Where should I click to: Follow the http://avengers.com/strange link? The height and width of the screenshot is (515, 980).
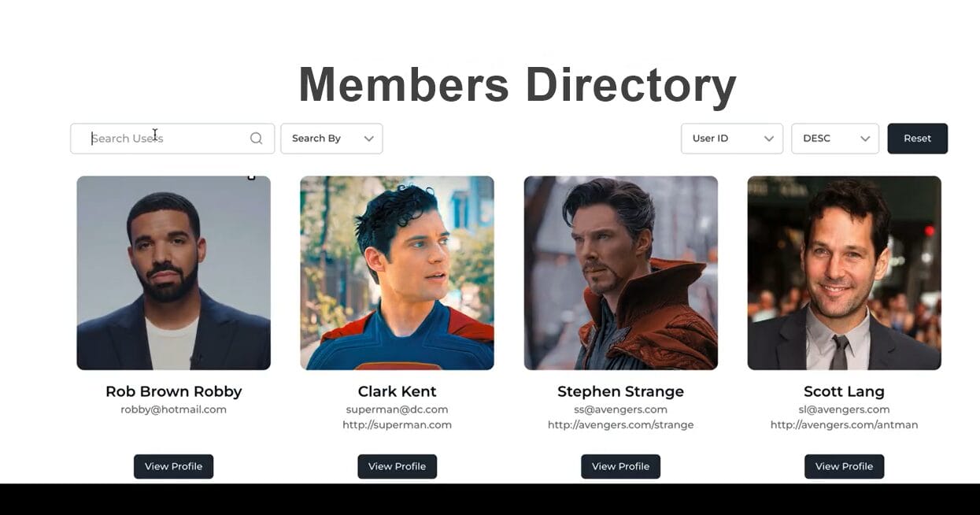(620, 425)
